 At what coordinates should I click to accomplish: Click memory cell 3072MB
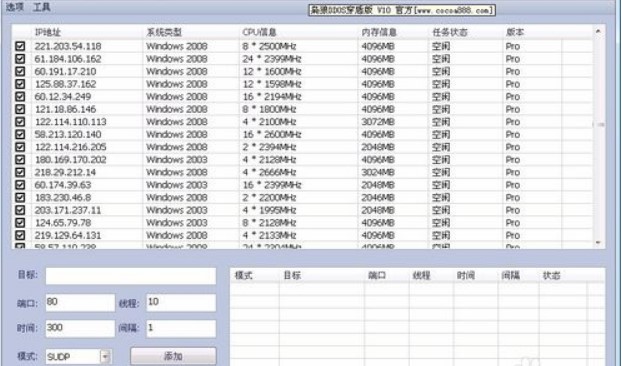click(x=378, y=122)
